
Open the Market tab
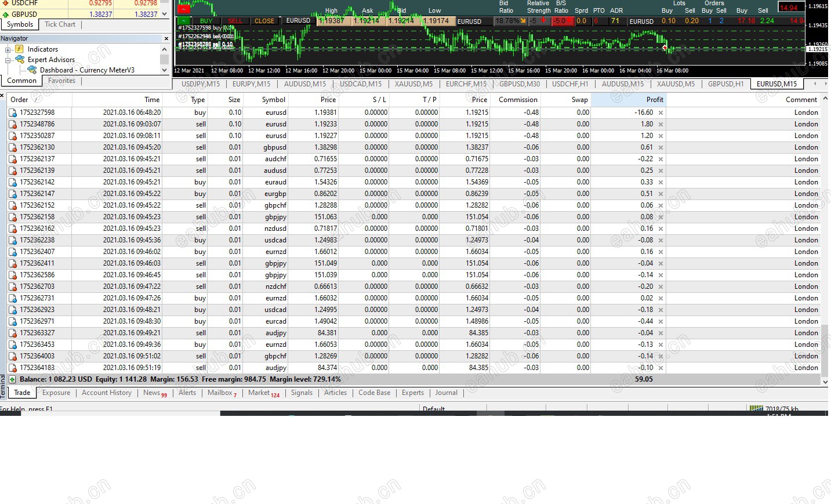263,393
